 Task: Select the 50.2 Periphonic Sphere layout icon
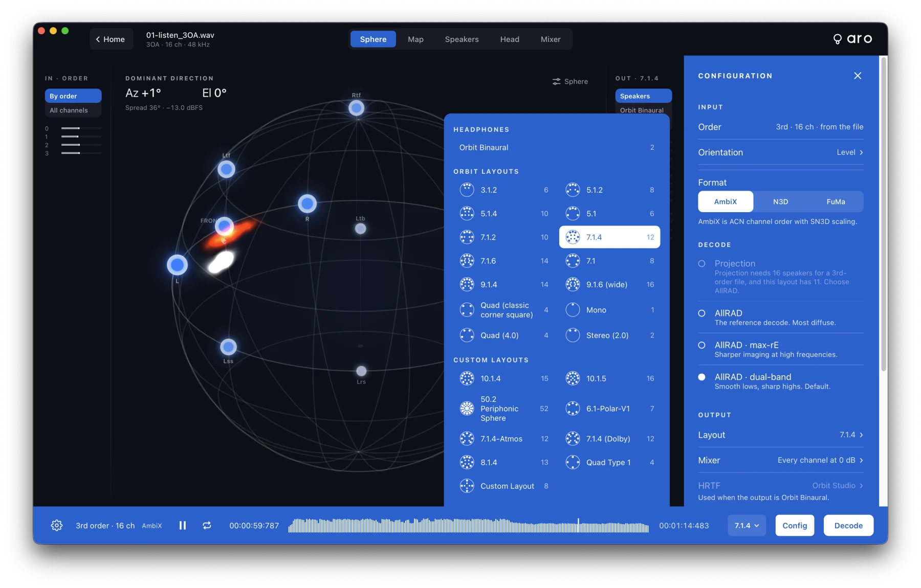[467, 409]
